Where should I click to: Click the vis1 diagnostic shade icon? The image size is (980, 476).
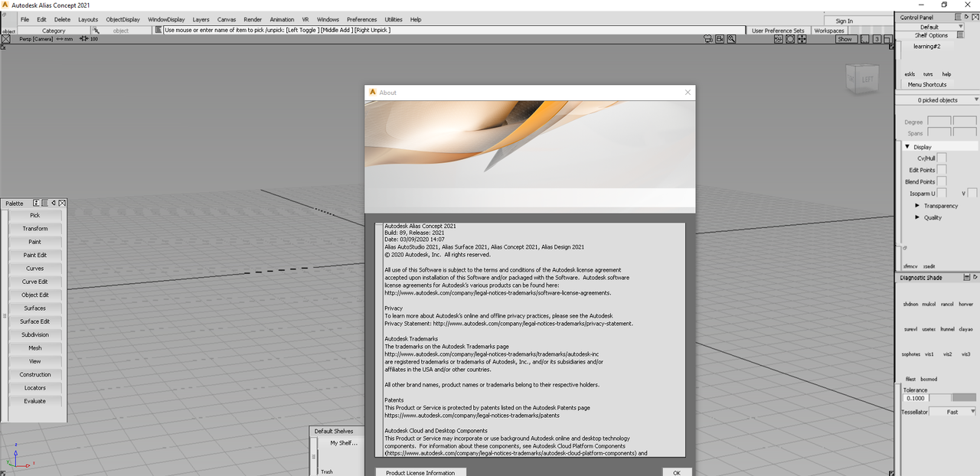pos(929,354)
